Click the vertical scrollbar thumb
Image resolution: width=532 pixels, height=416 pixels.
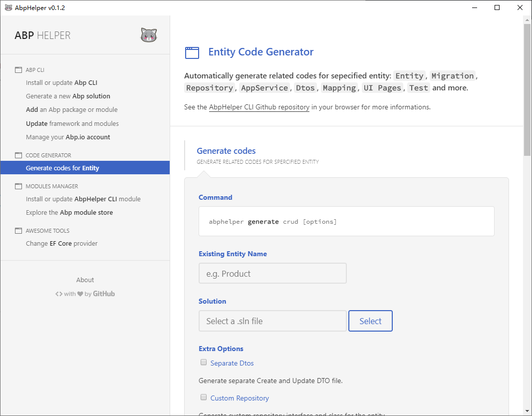527,90
